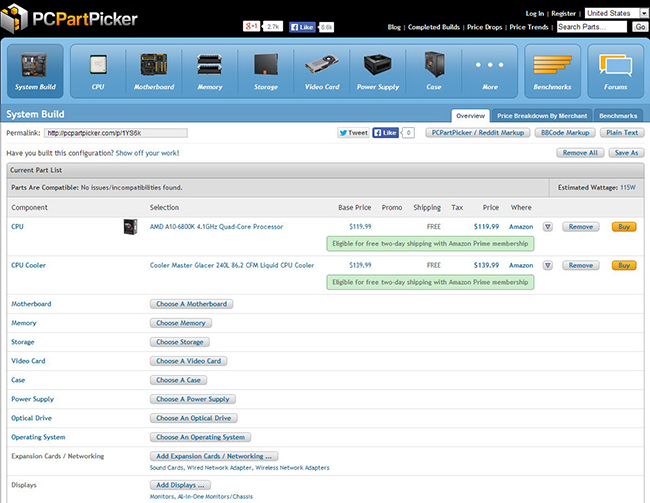The width and height of the screenshot is (650, 503).
Task: Open the Video Card category icon
Action: [x=322, y=71]
